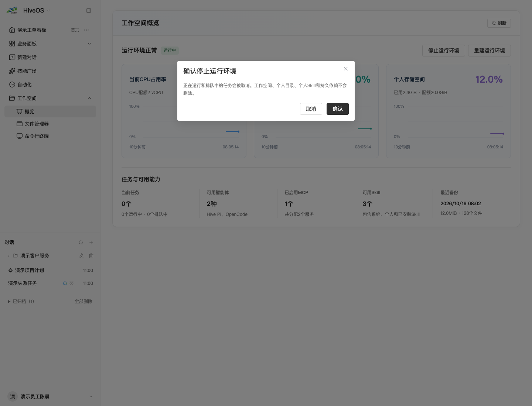Open 演示工单看板 home icon entry
Viewport: 532px width, 406px height.
point(12,30)
